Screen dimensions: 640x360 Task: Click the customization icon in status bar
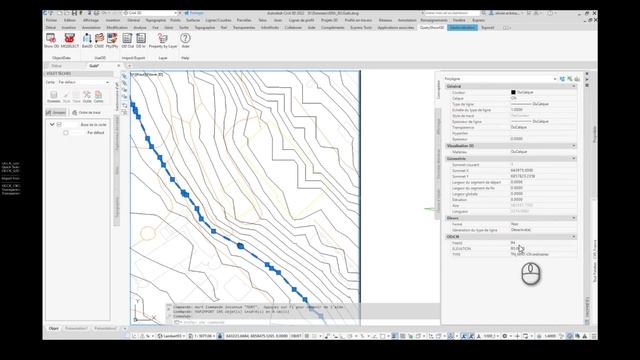click(x=594, y=336)
